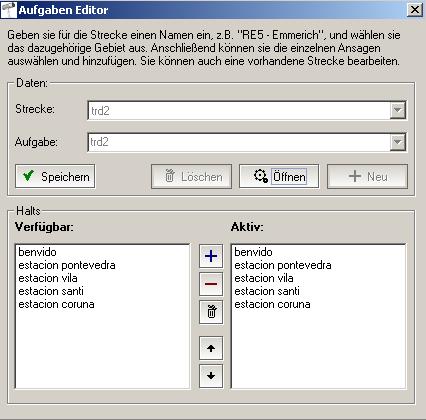Expand the Strecke dropdown arrow
This screenshot has width=426, height=420.
(x=398, y=110)
